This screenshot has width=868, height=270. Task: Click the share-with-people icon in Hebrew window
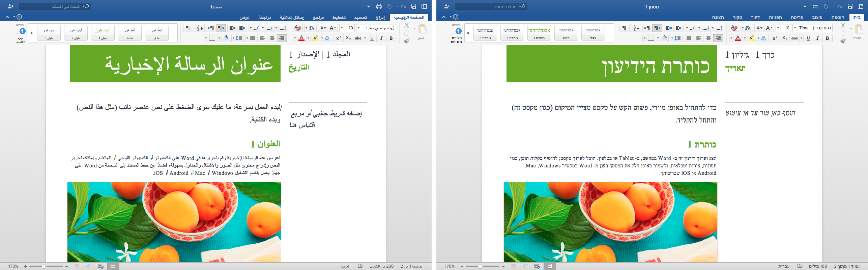pyautogui.click(x=447, y=6)
